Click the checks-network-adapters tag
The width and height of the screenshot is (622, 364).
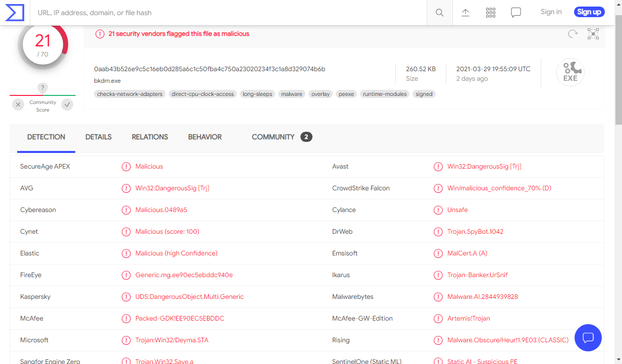130,94
